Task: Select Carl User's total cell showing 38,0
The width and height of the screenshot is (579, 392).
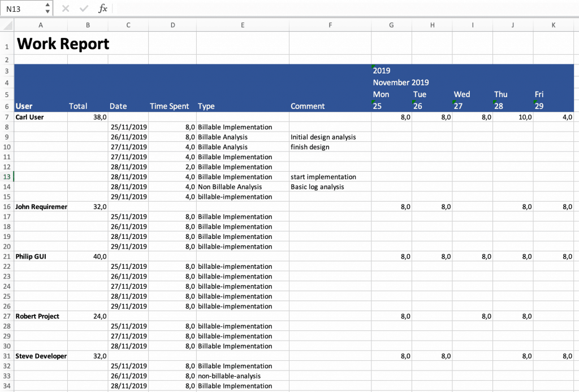Action: (x=88, y=117)
